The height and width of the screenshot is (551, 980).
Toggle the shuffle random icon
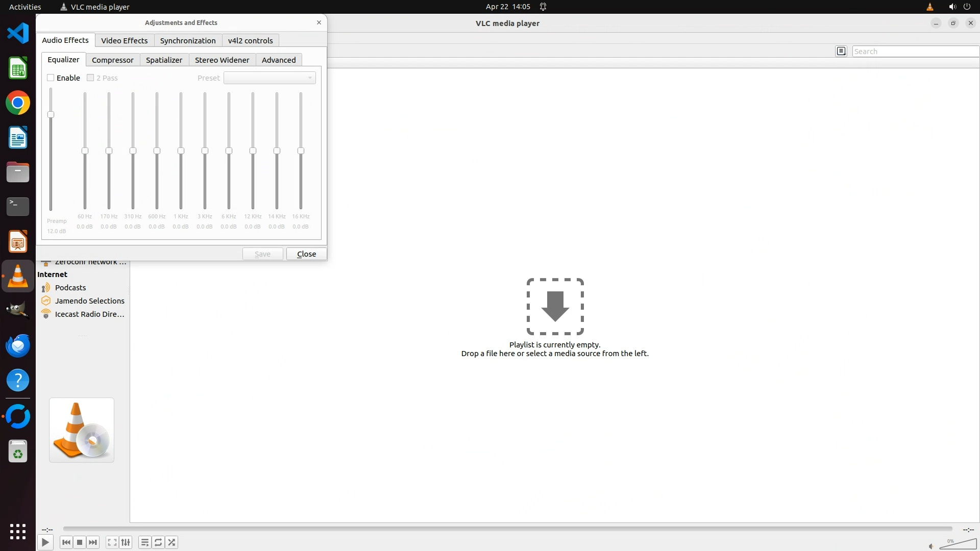tap(172, 542)
